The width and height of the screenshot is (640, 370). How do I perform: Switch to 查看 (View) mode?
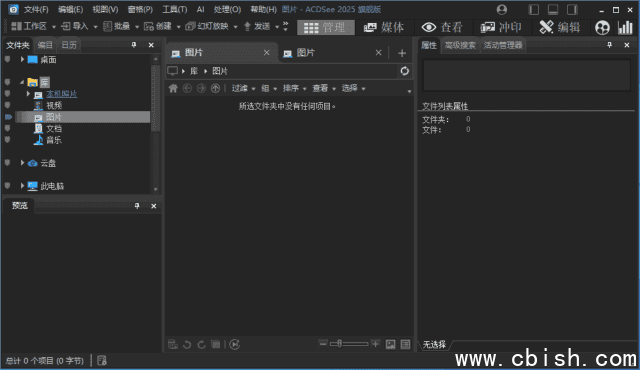click(x=442, y=27)
